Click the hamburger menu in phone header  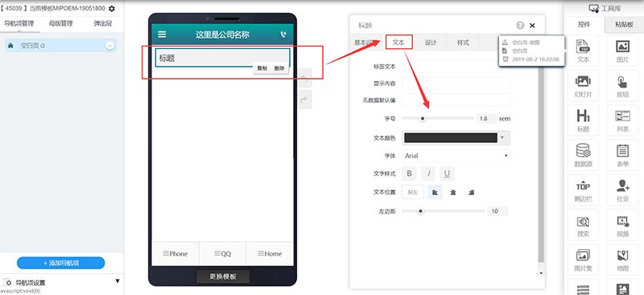(163, 35)
